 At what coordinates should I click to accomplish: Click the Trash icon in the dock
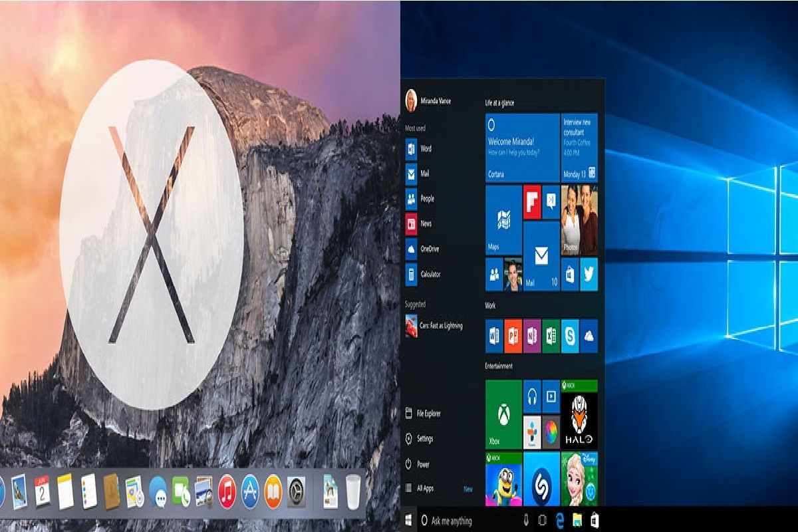[x=353, y=493]
